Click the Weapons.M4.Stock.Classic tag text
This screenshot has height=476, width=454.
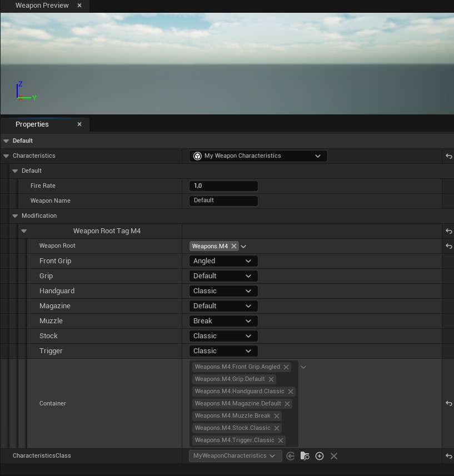[233, 428]
